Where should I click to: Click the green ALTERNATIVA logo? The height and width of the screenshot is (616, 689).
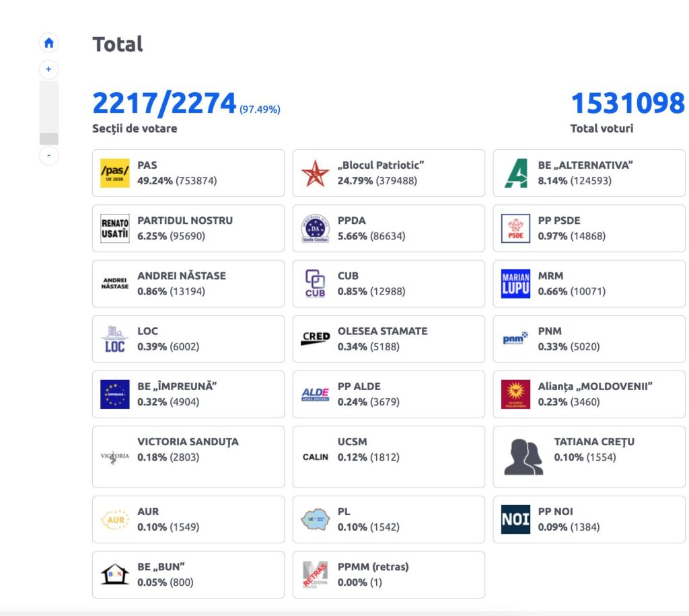click(516, 173)
